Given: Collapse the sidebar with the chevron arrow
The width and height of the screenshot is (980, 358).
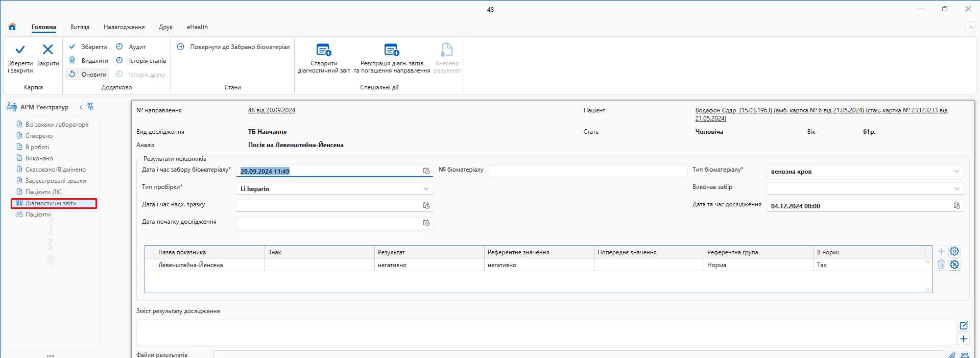Looking at the screenshot, I should pos(81,107).
